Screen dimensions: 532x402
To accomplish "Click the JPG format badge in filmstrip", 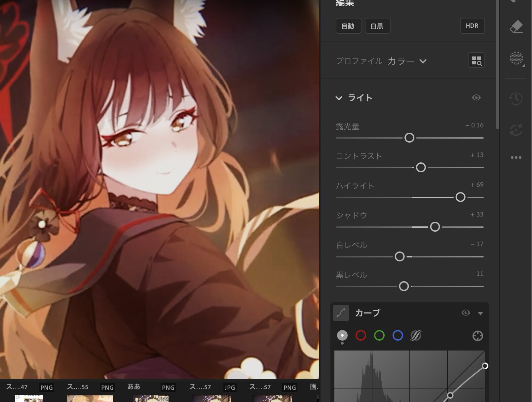I will coord(230,387).
